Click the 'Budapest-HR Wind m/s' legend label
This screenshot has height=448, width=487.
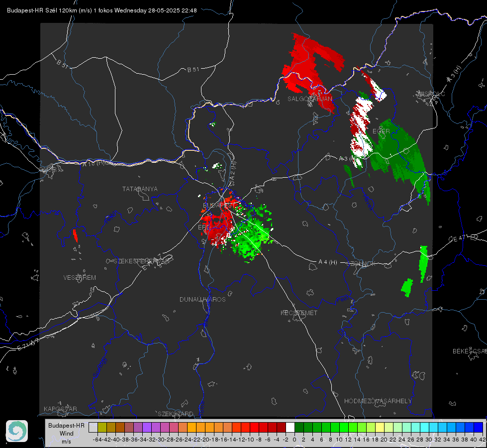click(x=67, y=434)
